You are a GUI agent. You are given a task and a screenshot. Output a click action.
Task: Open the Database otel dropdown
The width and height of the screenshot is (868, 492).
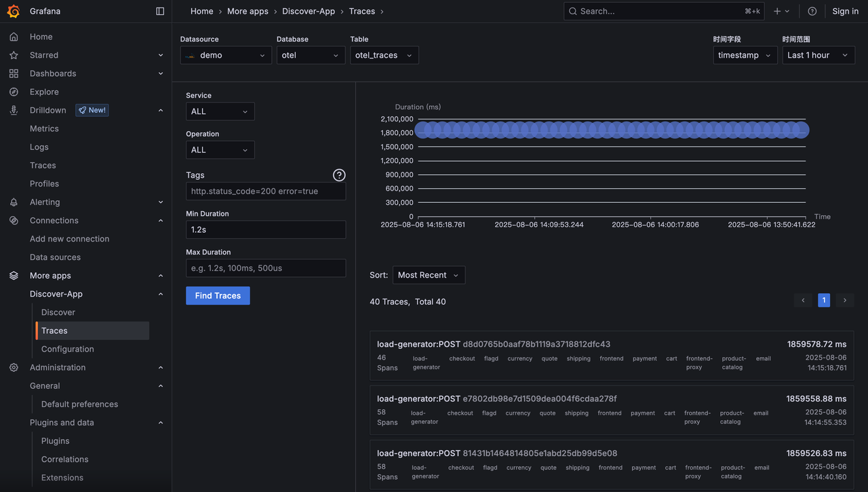point(311,55)
